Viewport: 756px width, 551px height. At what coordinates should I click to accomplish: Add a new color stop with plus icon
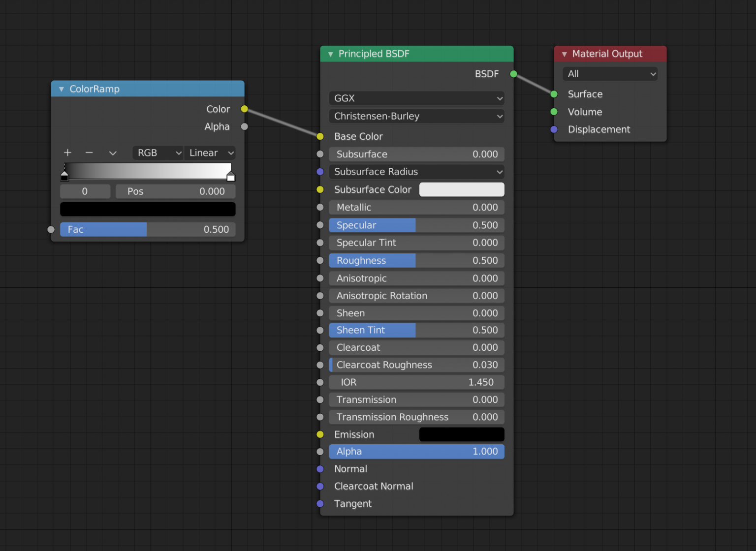pos(67,153)
